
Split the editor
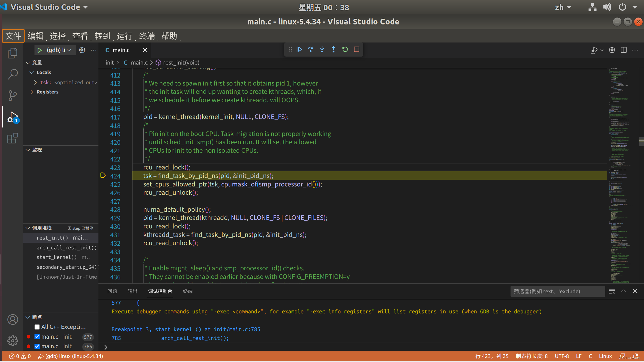point(624,50)
